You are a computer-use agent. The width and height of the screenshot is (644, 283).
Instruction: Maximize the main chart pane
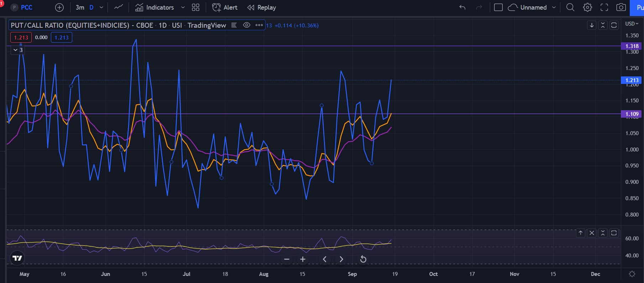pyautogui.click(x=614, y=25)
